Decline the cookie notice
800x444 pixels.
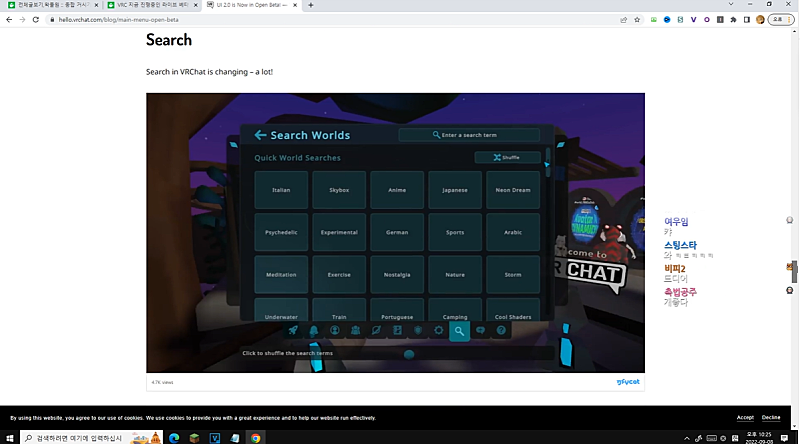(771, 417)
